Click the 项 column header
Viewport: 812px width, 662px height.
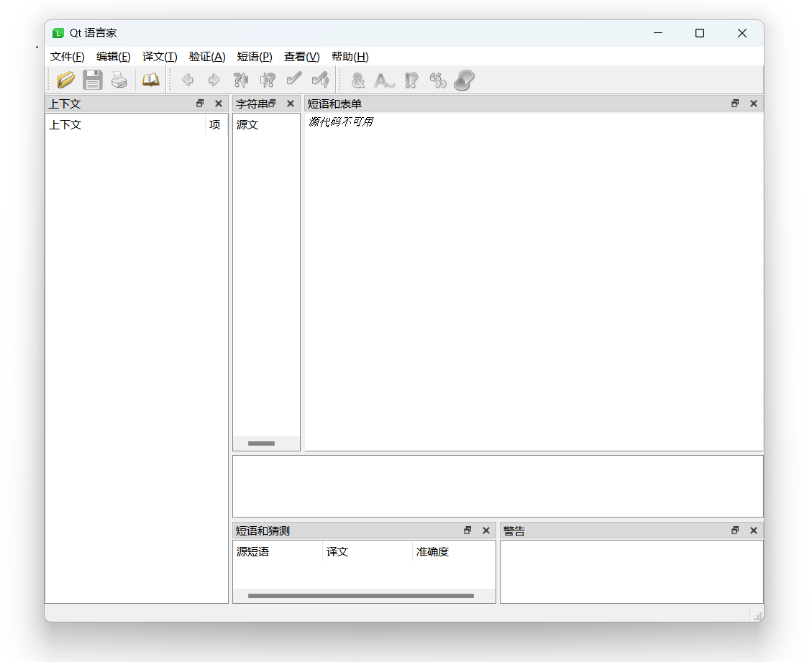pos(216,125)
